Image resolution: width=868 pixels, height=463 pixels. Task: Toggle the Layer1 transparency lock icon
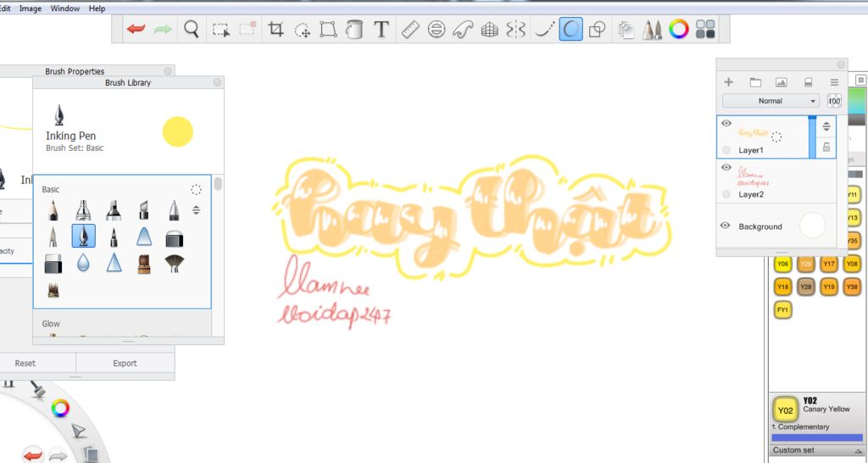coord(826,148)
